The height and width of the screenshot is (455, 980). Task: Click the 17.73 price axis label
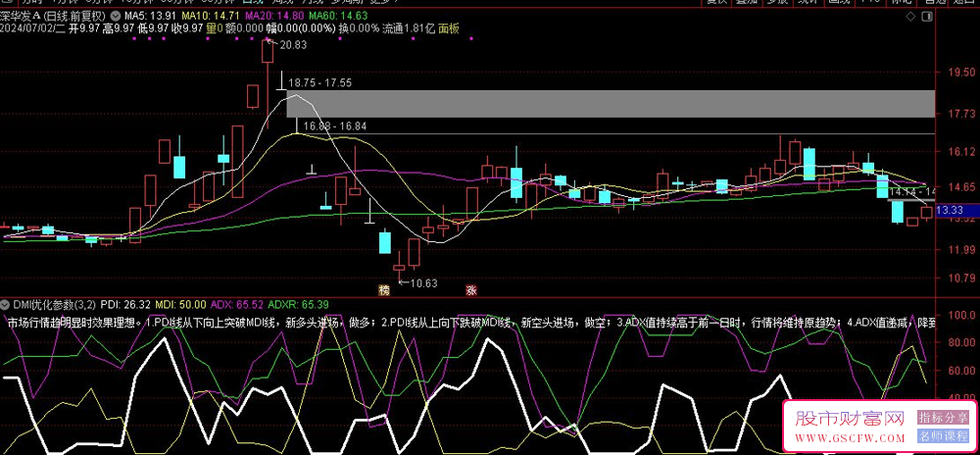point(962,113)
